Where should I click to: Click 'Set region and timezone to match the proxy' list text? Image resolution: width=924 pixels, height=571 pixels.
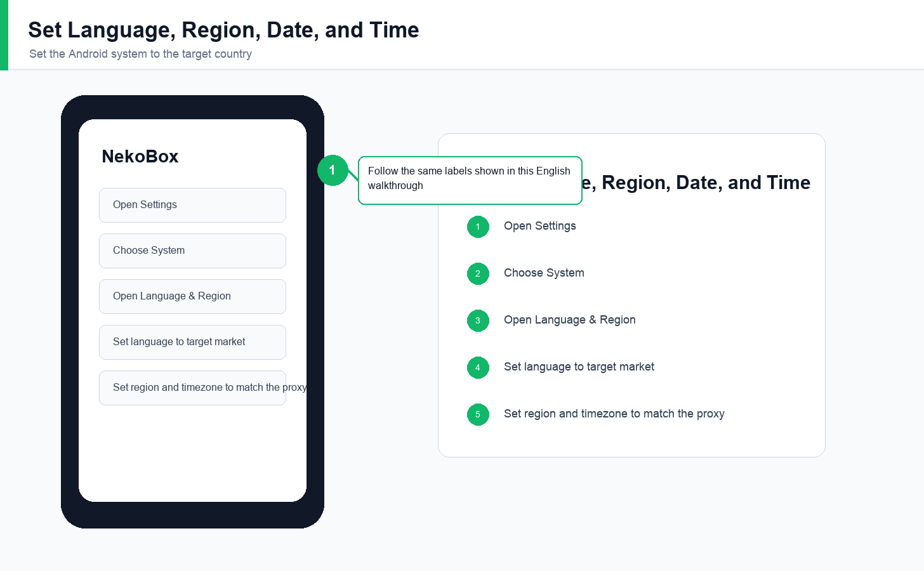click(614, 414)
